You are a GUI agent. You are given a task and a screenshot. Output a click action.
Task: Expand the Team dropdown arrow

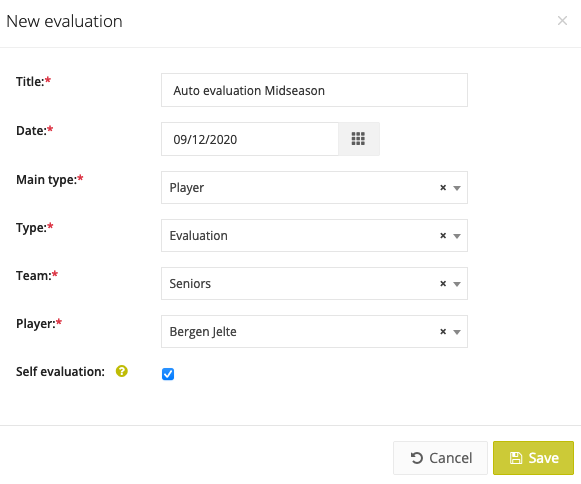(457, 284)
